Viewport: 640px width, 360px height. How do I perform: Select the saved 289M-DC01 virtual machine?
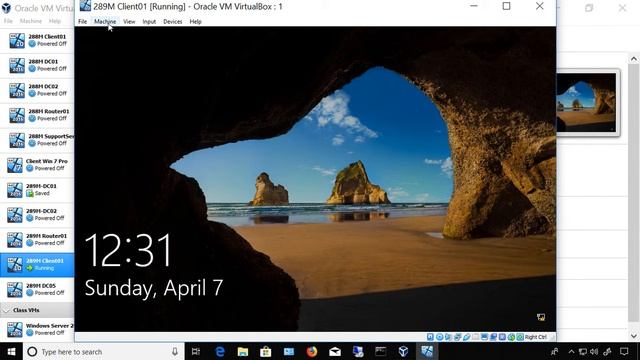(37, 190)
